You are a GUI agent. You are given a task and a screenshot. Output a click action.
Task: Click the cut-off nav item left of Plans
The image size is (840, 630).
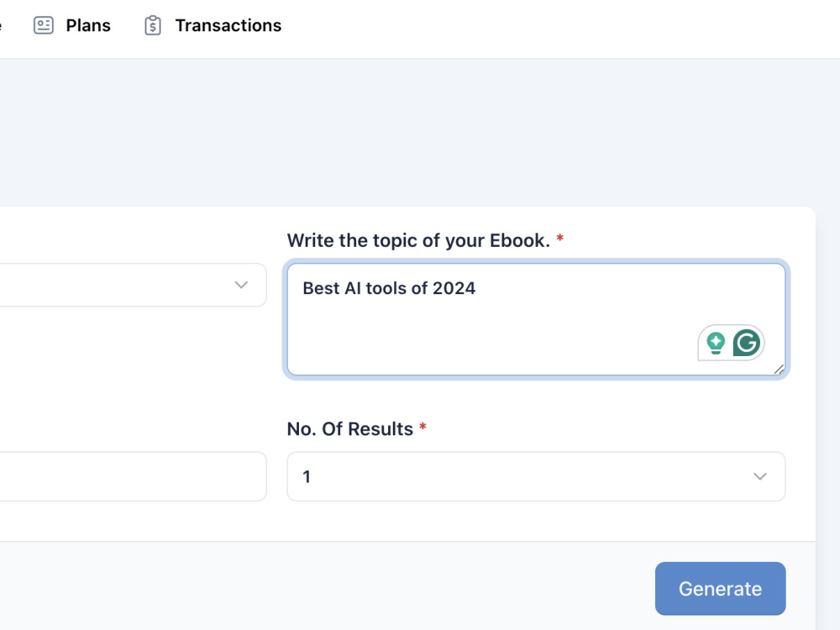(1, 25)
